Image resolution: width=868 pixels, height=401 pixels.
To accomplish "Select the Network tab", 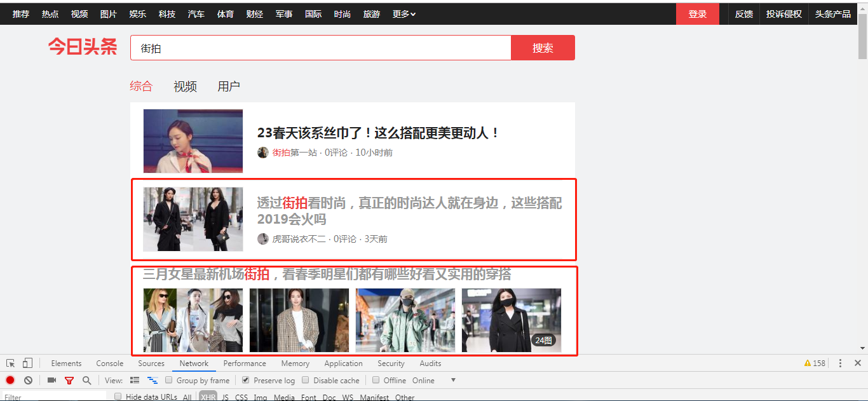I will (194, 364).
